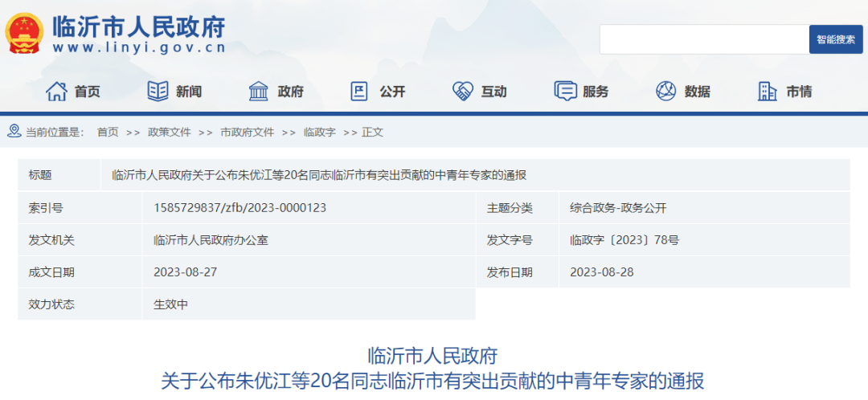
Task: Click the 发文字号 label cell
Action: [517, 240]
